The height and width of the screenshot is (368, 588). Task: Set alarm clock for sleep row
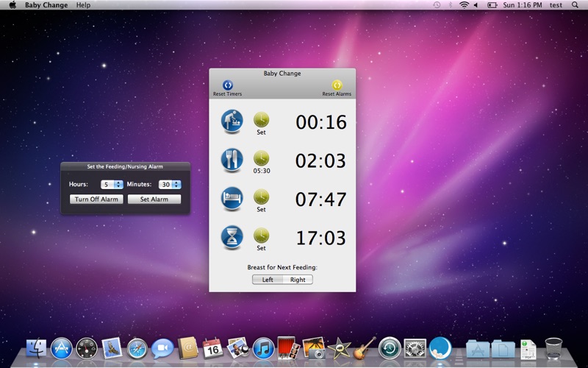(262, 197)
